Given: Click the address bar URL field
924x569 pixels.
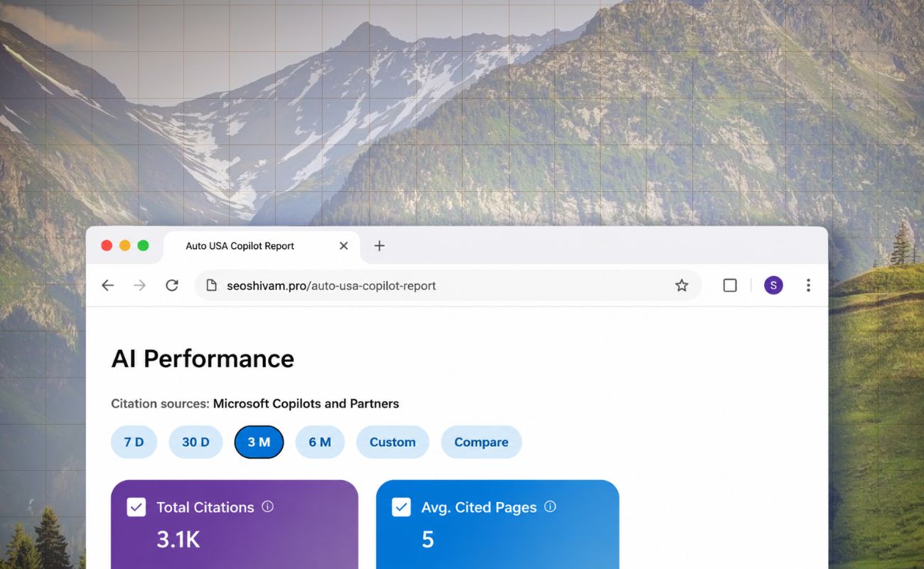Looking at the screenshot, I should point(448,285).
